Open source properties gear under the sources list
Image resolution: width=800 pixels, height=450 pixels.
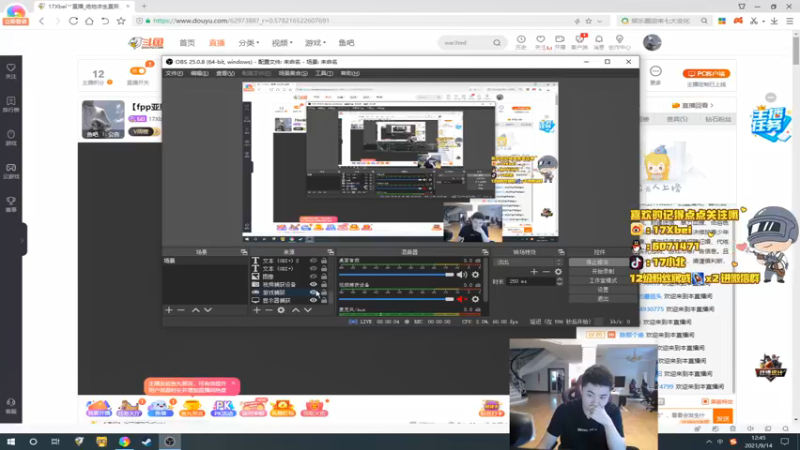[x=281, y=310]
